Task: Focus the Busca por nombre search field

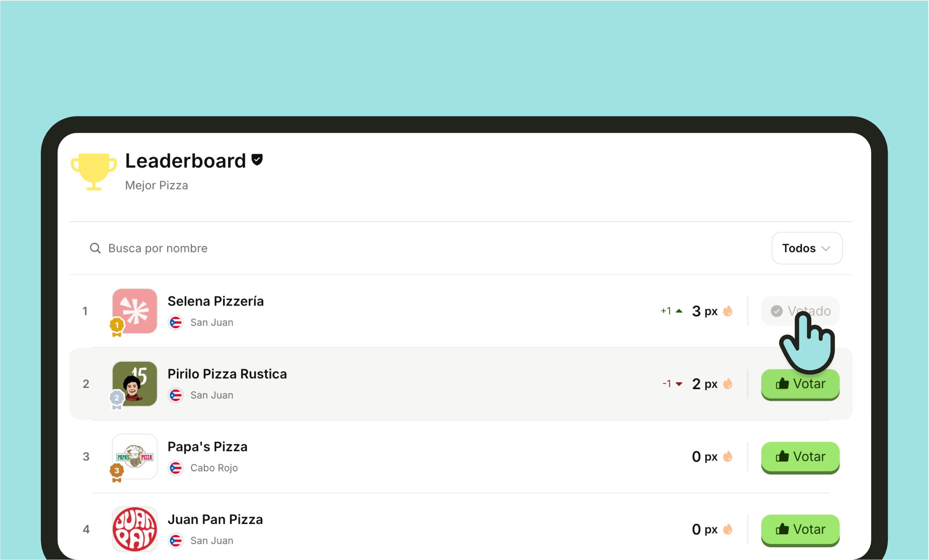Action: click(415, 248)
